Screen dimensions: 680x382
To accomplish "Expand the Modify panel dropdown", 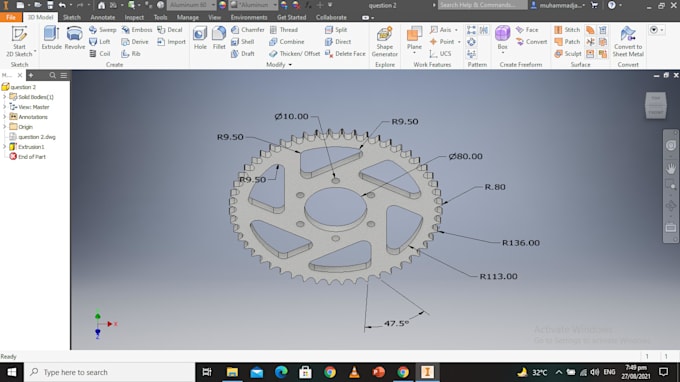I will coord(290,65).
